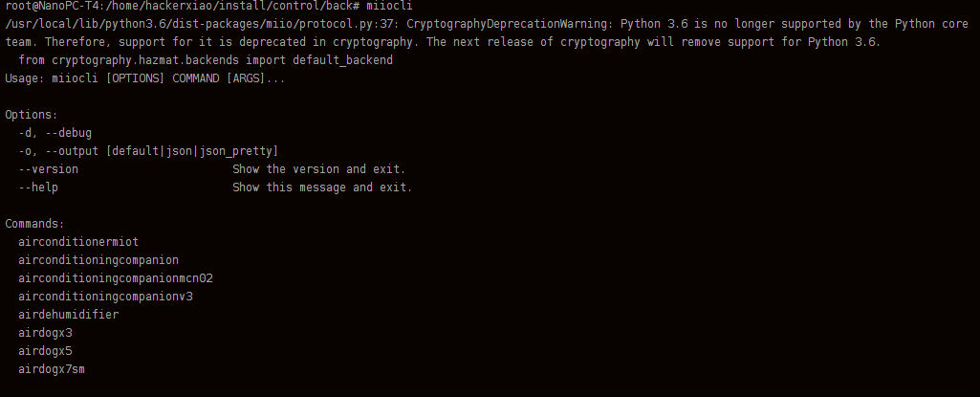Click the 'airconditioningcompanionmcn02' command

pos(116,278)
